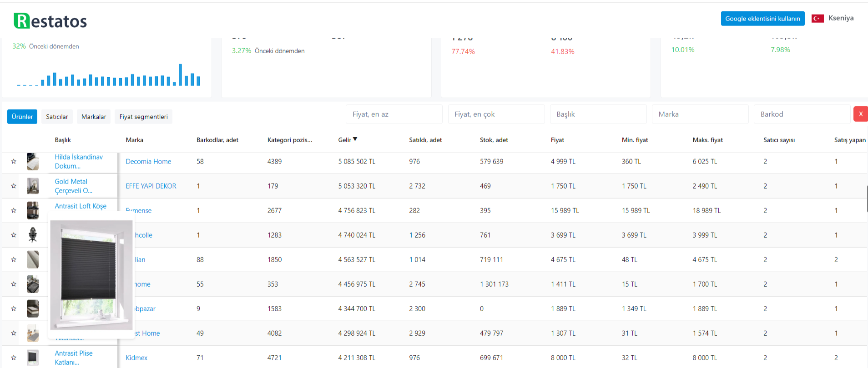
Task: Sort by Kategori pozis... column header
Action: [290, 140]
